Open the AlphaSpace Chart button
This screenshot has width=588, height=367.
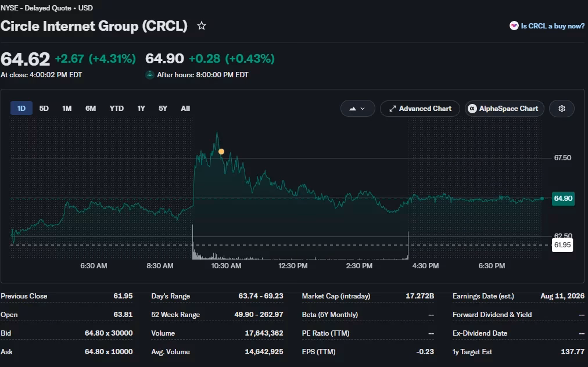pyautogui.click(x=504, y=109)
